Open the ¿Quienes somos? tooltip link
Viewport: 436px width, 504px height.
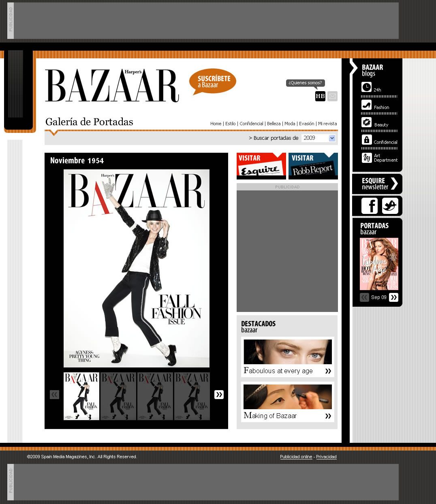(305, 83)
